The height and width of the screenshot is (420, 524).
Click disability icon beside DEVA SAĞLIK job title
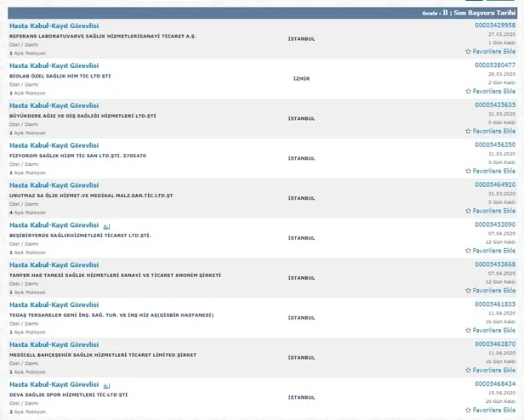point(106,385)
